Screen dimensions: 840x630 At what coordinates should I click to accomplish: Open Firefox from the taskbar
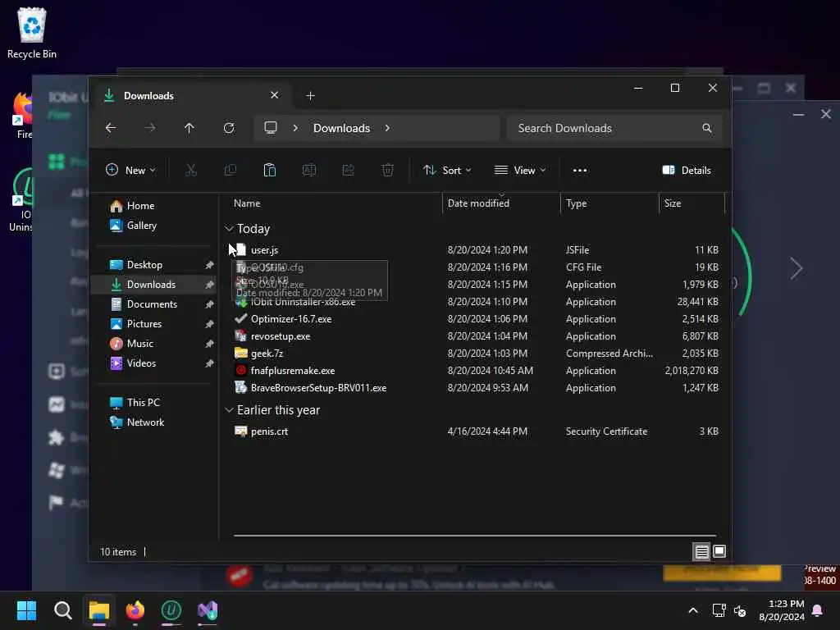(135, 610)
